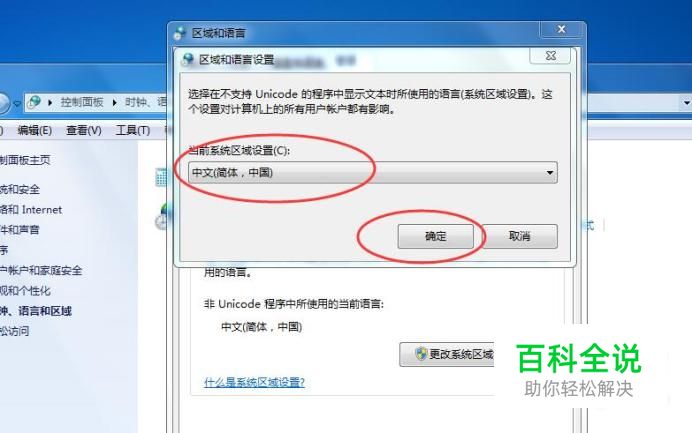Viewport: 692px width, 433px height.
Task: Select 时钟、语言和区域 in sidebar
Action: click(36, 311)
